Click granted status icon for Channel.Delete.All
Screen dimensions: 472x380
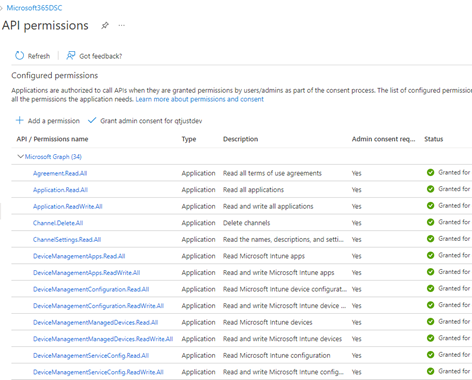point(430,222)
